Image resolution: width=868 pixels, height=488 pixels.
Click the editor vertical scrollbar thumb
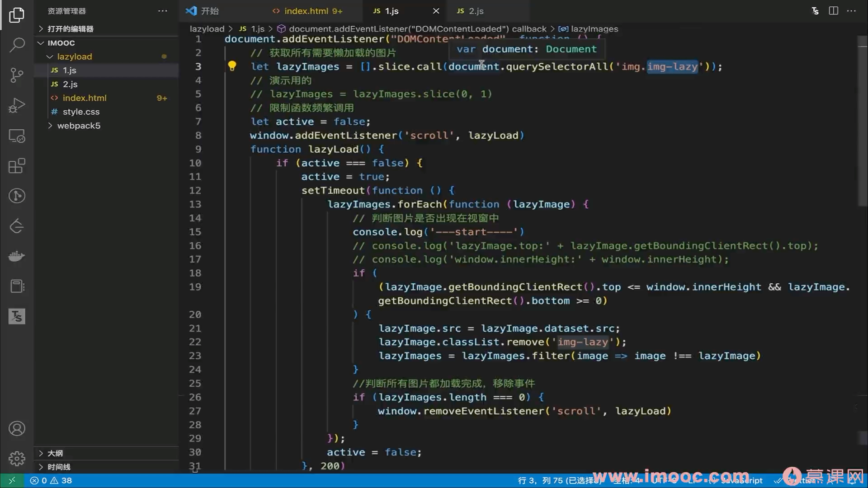tap(863, 122)
